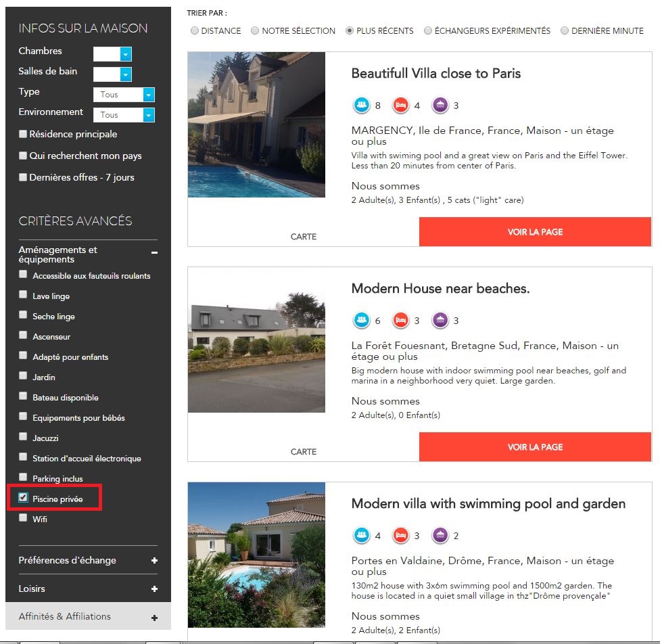Viewport: 660px width, 644px height.
Task: Click the Modern villa swimming pool photo
Action: (x=256, y=555)
